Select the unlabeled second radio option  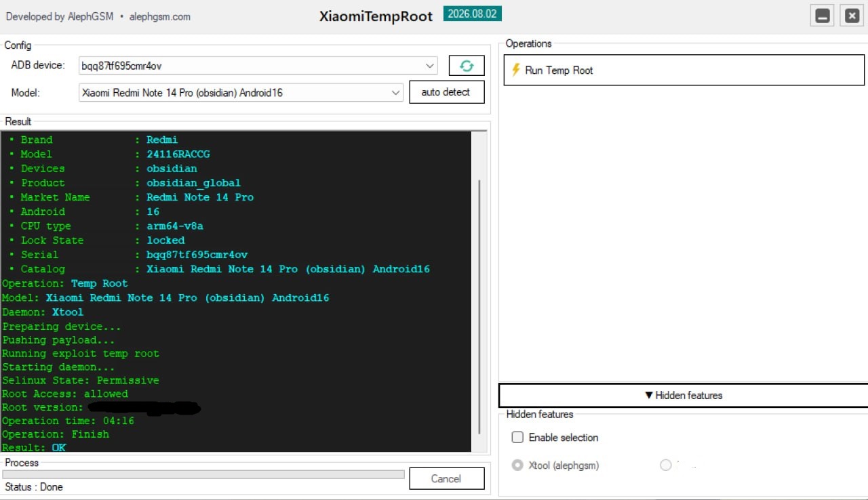(x=665, y=465)
